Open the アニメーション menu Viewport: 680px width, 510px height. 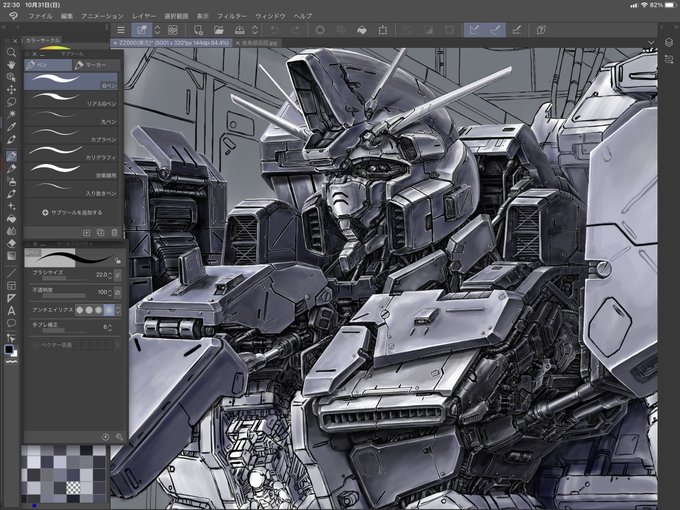pyautogui.click(x=102, y=16)
